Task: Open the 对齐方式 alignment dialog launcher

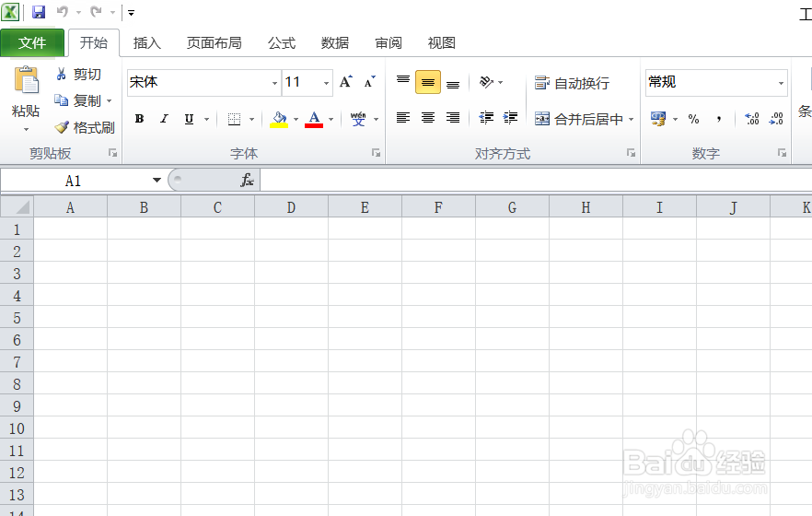Action: pos(631,153)
